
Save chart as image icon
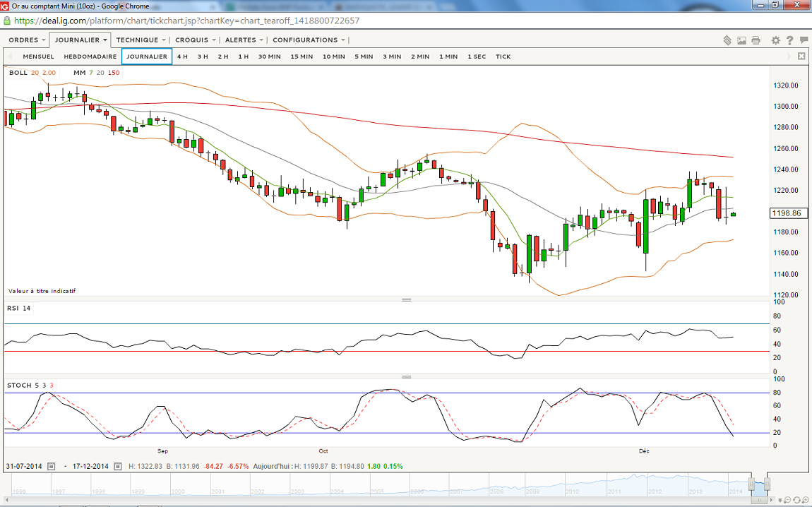click(741, 40)
